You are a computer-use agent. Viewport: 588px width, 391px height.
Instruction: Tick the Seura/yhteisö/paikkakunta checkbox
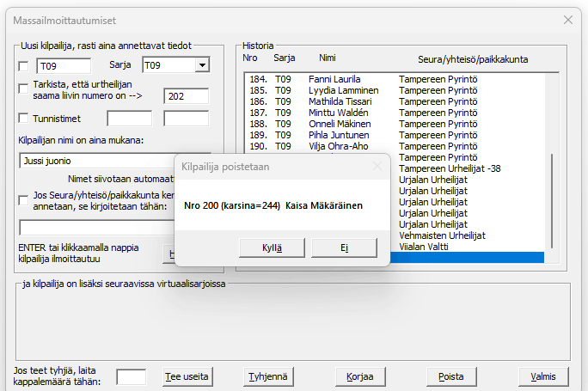[x=24, y=199]
